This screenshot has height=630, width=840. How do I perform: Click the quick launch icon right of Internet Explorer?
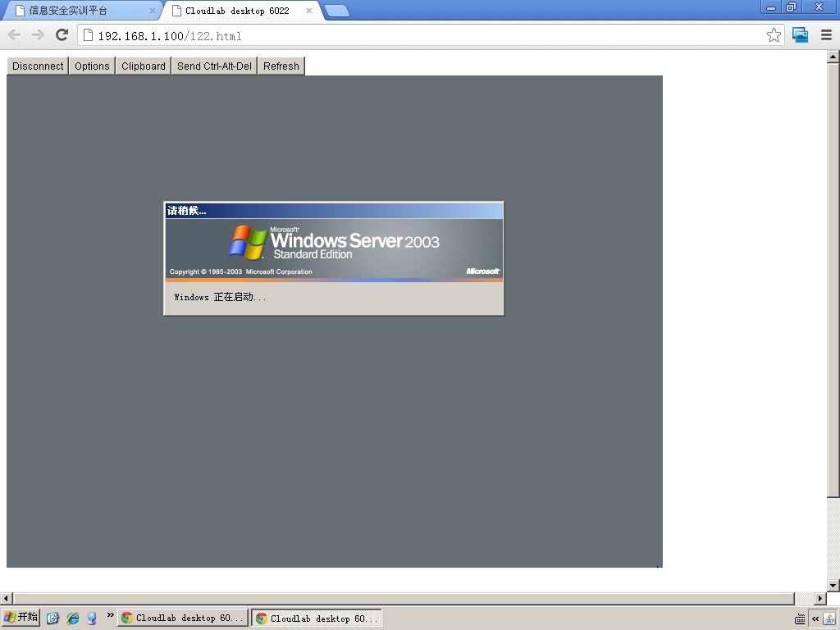click(x=92, y=619)
